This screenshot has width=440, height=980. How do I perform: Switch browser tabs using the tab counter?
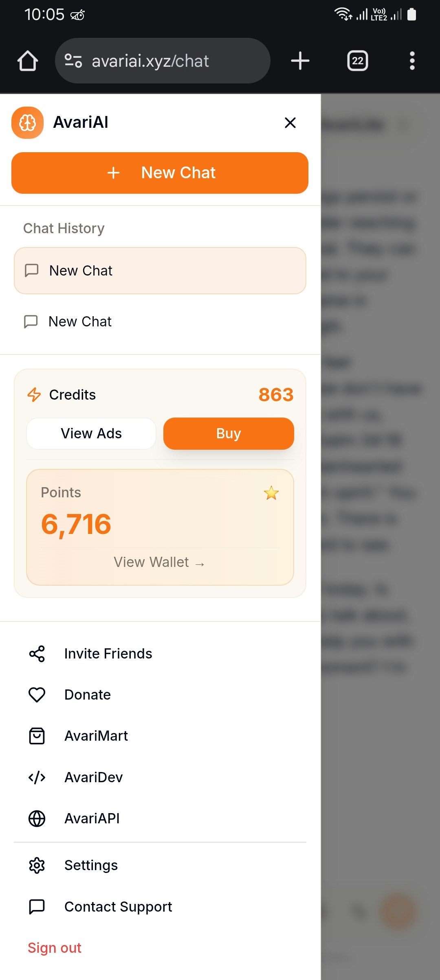coord(357,60)
